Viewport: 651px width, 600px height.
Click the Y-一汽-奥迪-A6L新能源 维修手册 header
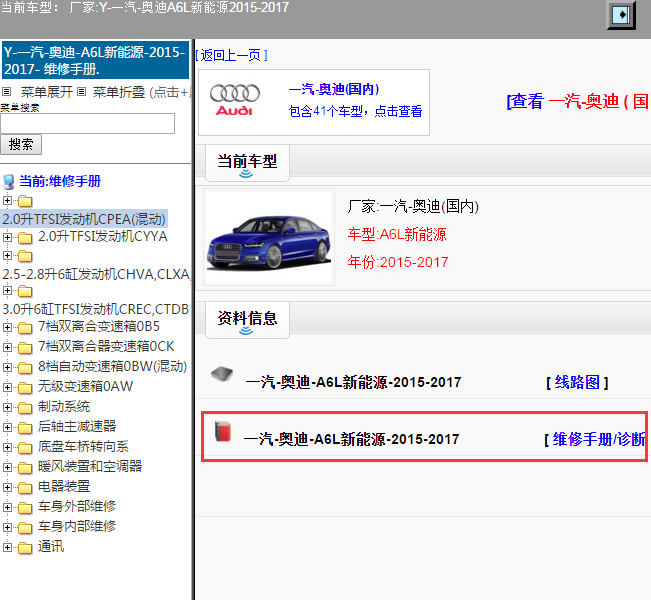click(x=95, y=60)
